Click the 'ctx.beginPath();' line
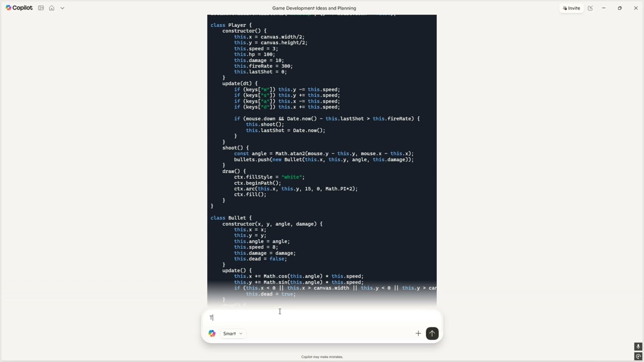Viewport: 644px width, 362px height. [258, 183]
